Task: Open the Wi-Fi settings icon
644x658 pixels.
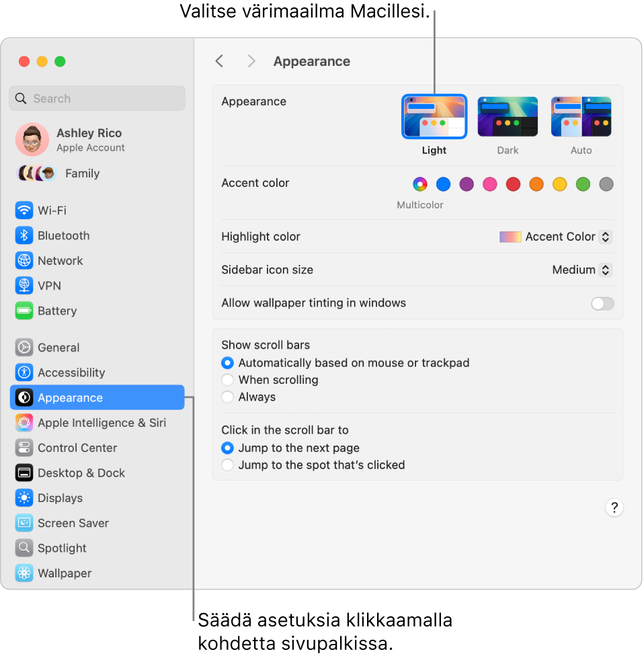Action: 24,210
